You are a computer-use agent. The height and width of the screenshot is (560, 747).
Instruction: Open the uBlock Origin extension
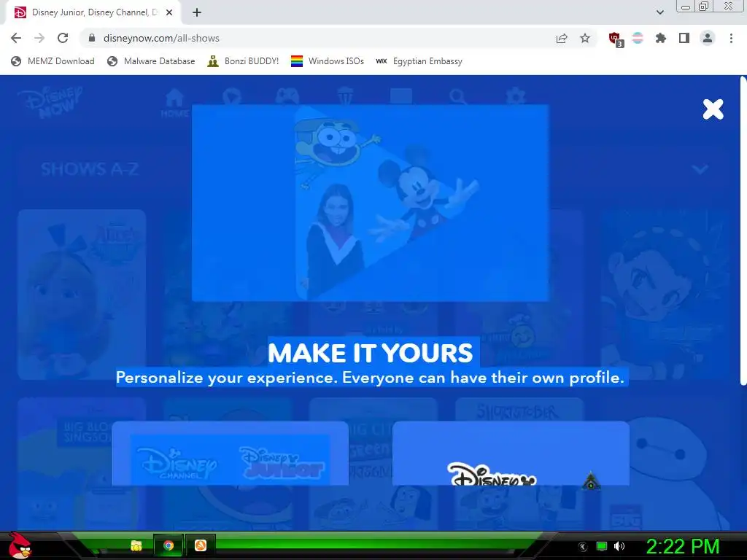coord(616,39)
